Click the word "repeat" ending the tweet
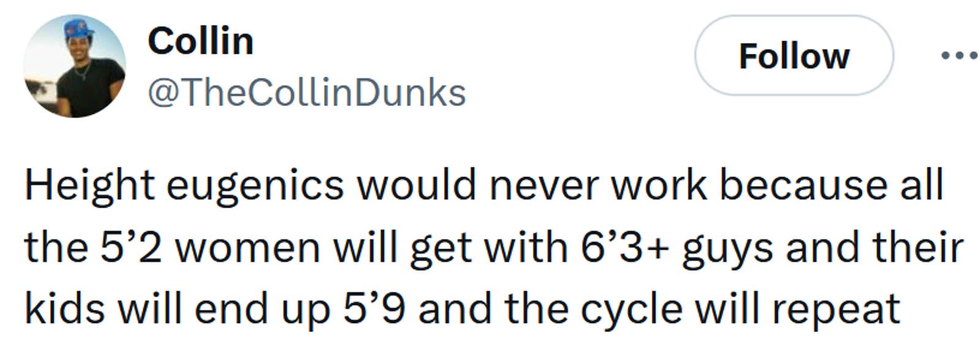 click(x=835, y=309)
